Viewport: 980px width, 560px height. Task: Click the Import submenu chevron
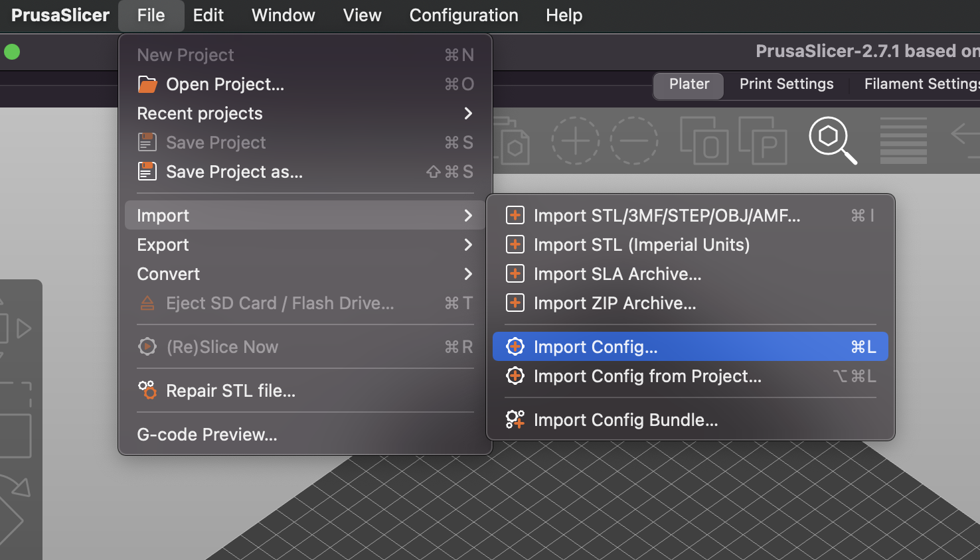coord(468,216)
